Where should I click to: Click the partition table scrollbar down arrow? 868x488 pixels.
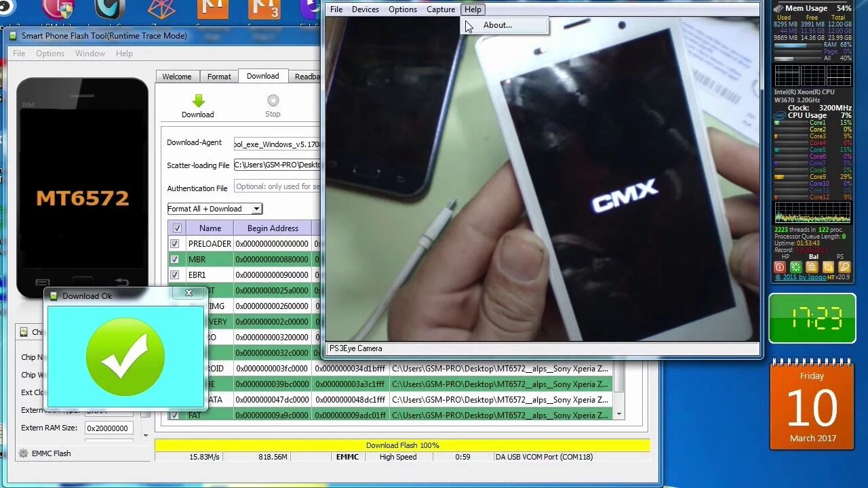tap(618, 413)
